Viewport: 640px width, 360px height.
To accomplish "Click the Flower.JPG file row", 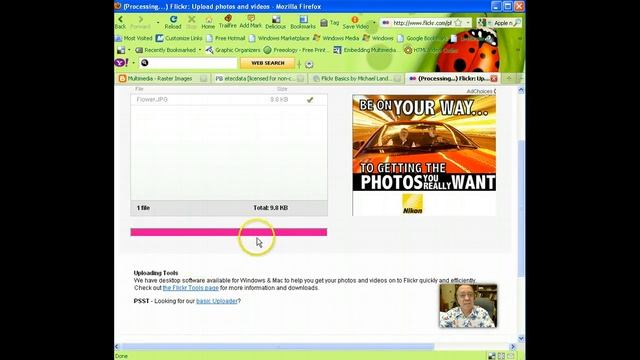I will point(229,100).
